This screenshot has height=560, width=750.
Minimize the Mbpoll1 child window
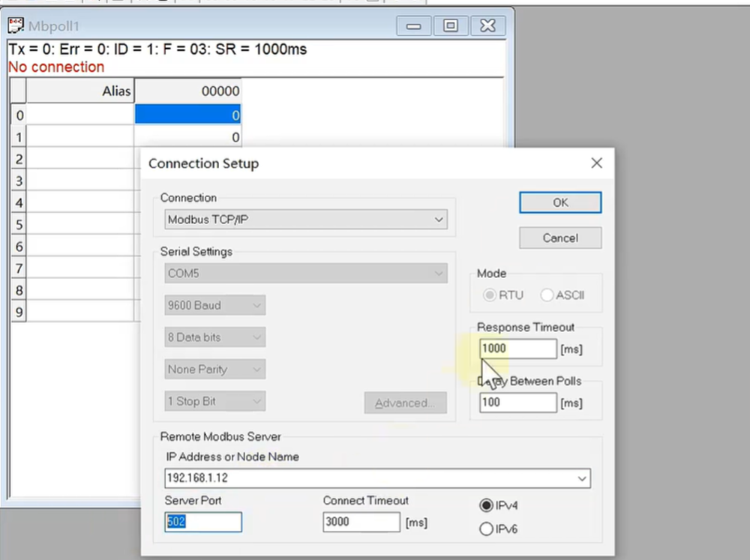413,26
